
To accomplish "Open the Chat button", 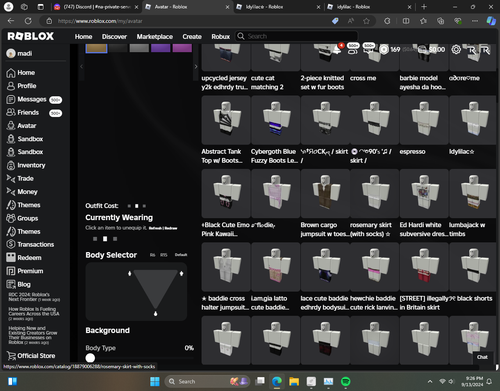I will coord(482,357).
